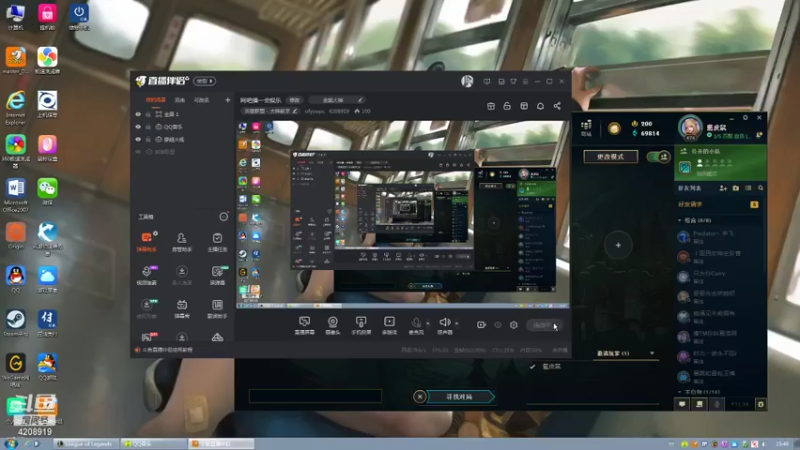Expand the offline friends group at the list bottom

click(x=680, y=392)
